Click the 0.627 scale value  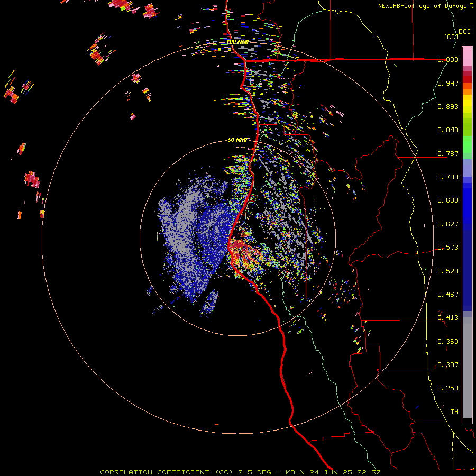(x=448, y=224)
